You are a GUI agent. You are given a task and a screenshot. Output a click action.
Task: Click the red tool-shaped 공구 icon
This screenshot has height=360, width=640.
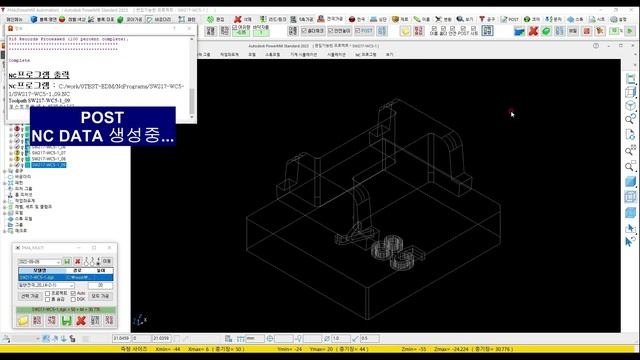482,19
